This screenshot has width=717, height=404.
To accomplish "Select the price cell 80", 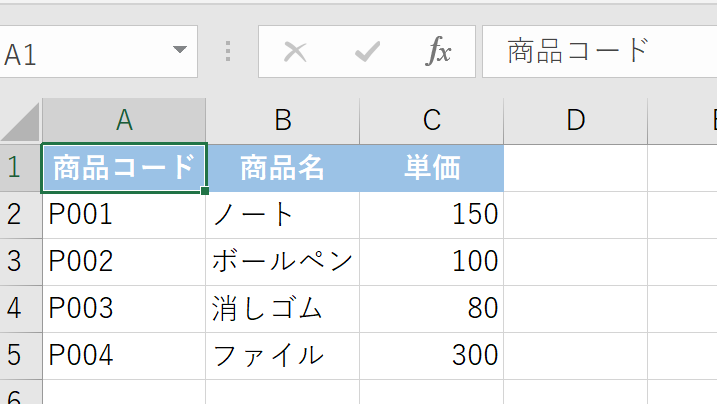I will (432, 309).
